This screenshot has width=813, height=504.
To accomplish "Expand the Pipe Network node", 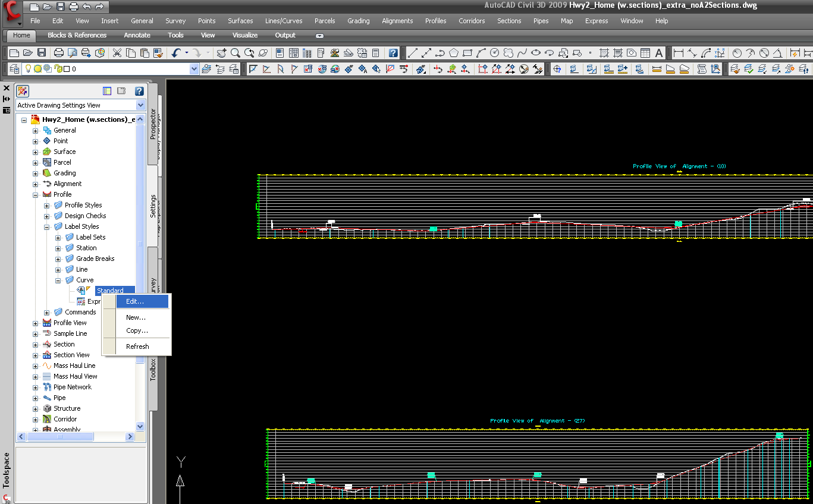I will [x=35, y=387].
